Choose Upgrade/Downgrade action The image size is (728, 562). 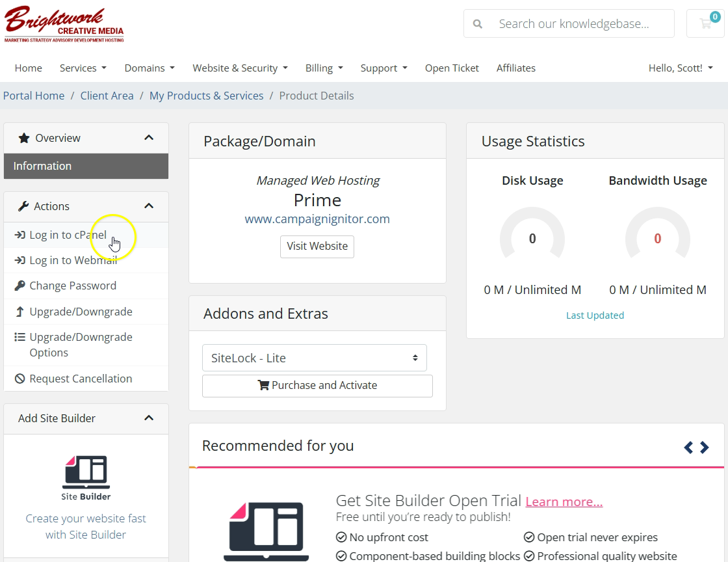click(x=86, y=312)
